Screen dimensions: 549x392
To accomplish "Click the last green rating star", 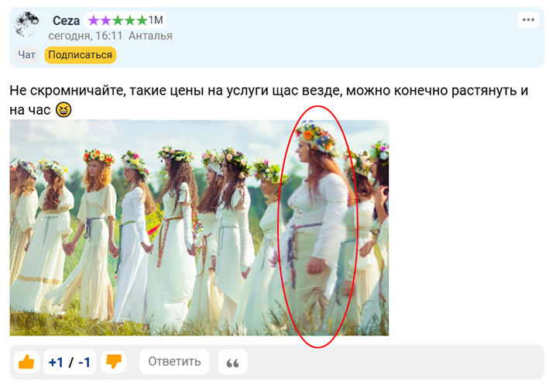I will click(x=142, y=21).
